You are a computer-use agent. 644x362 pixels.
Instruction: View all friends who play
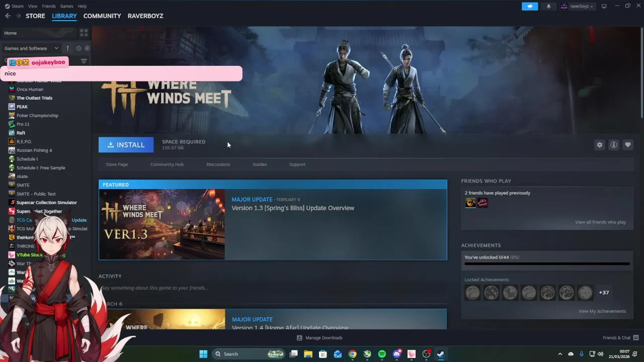[x=600, y=222]
